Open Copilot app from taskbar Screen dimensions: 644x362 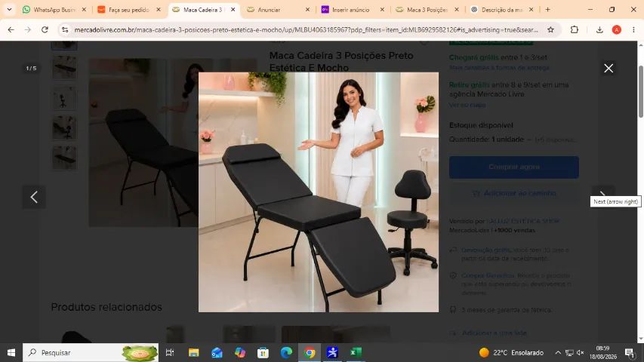[240, 352]
